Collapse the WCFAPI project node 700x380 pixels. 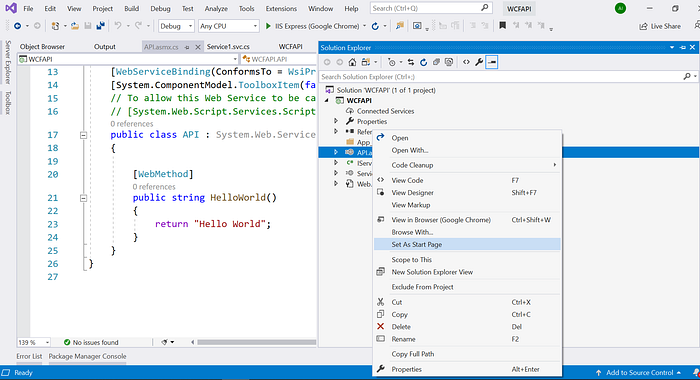(x=327, y=100)
